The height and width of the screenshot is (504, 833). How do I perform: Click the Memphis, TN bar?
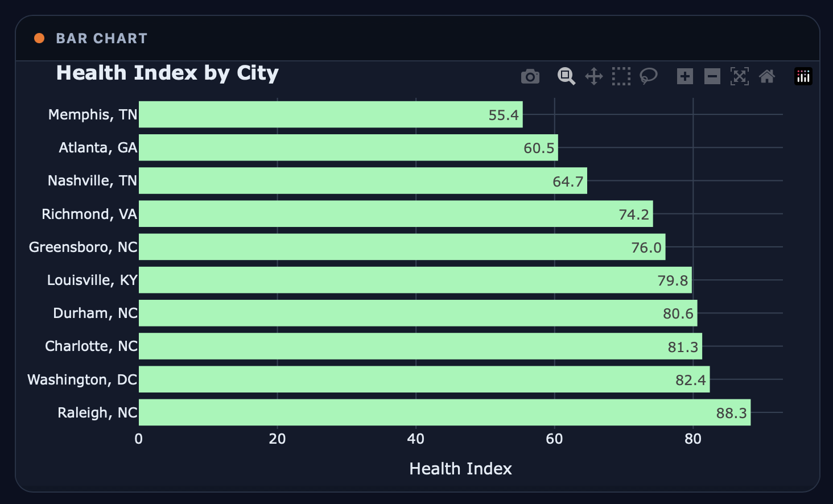331,114
